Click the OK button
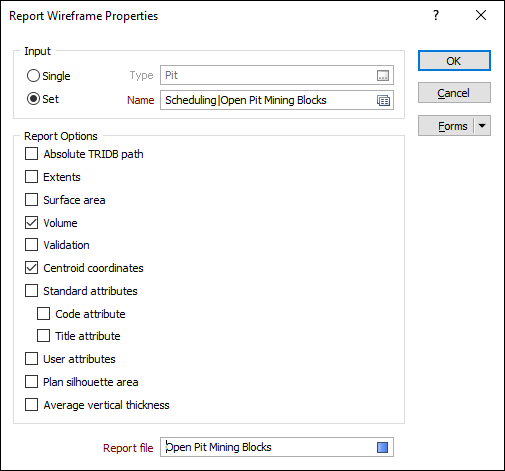This screenshot has width=505, height=471. (x=454, y=61)
